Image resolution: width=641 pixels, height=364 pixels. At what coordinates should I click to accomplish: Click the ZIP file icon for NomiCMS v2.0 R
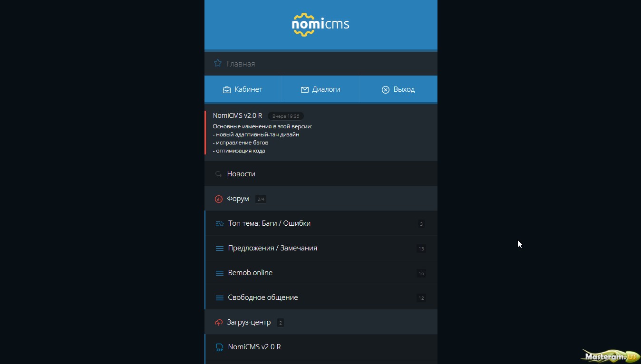point(219,347)
